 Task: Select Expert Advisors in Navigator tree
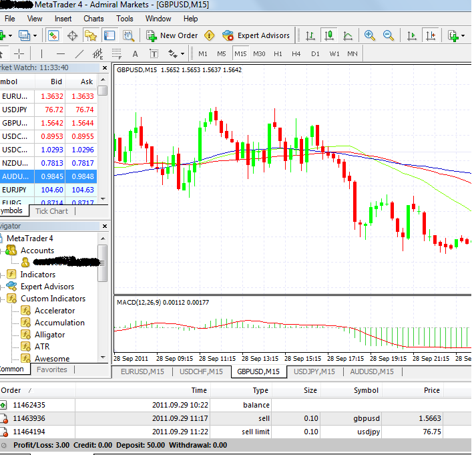pos(47,287)
